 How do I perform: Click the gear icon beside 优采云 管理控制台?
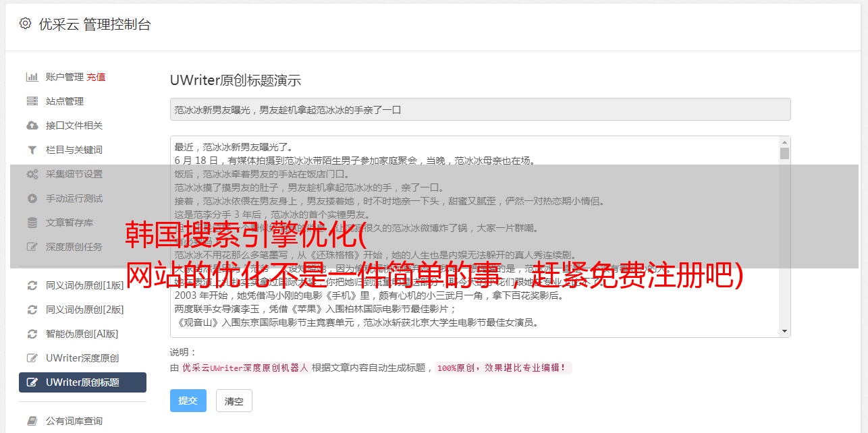click(x=25, y=24)
